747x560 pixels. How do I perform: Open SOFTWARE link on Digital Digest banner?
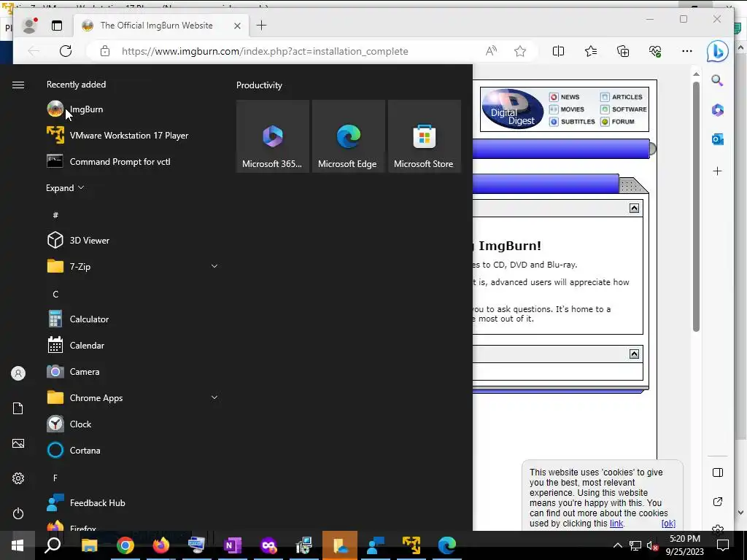[624, 109]
